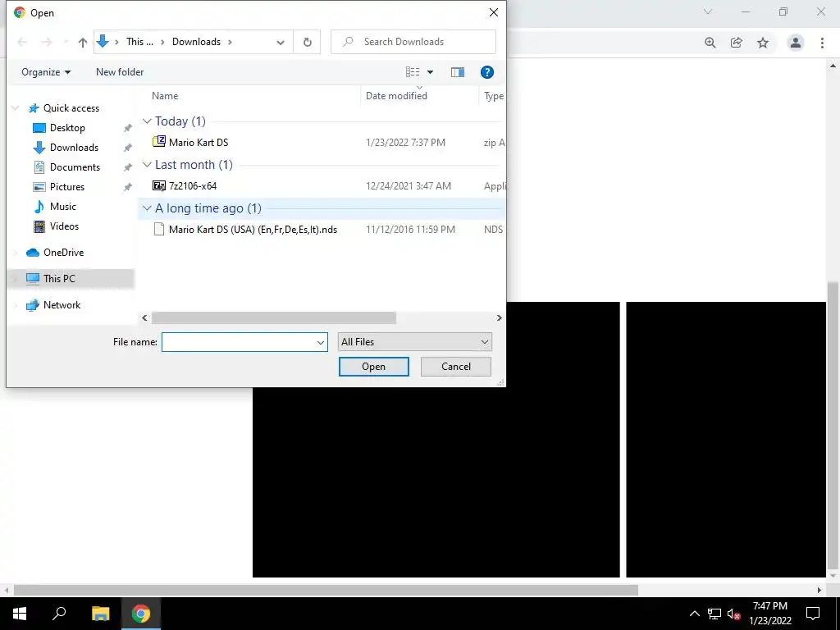
Task: Go up one folder level
Action: 83,42
